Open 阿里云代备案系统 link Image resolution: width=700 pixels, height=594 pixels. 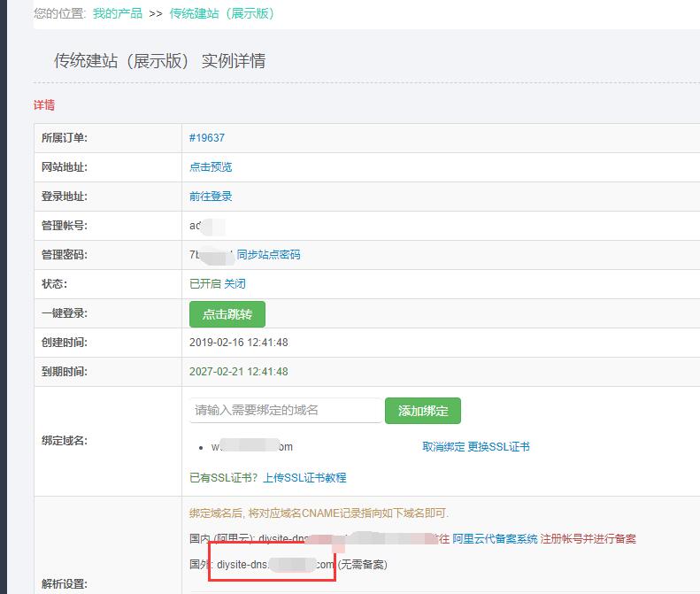(x=495, y=538)
